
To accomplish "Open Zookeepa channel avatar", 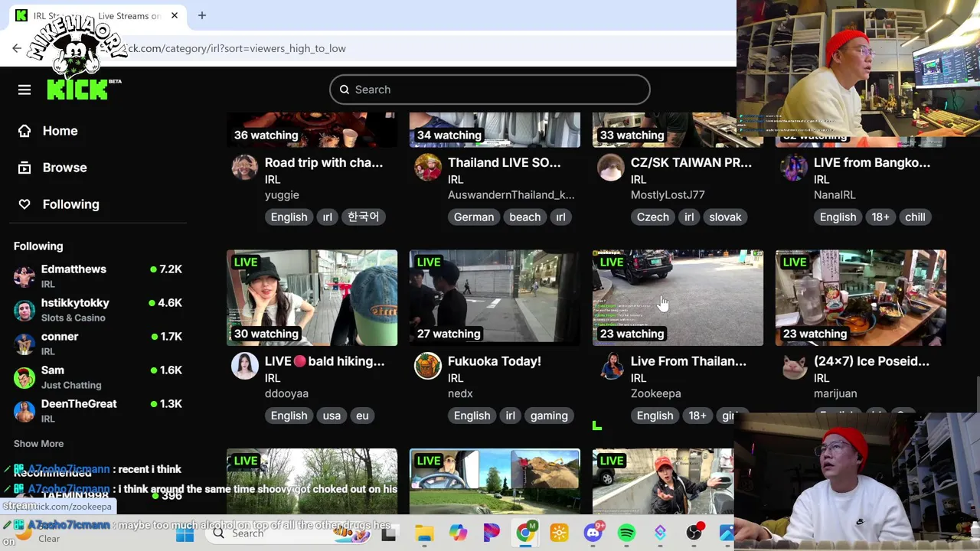I will tap(611, 366).
